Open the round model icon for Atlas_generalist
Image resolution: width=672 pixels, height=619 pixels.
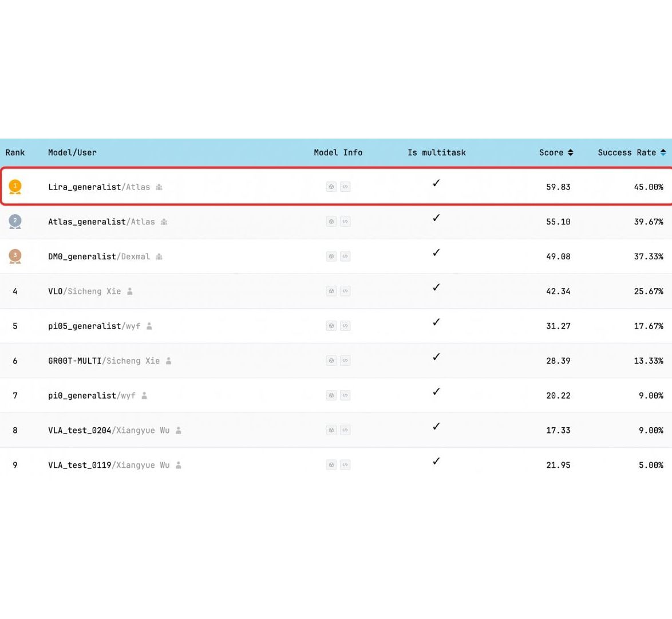click(x=331, y=221)
